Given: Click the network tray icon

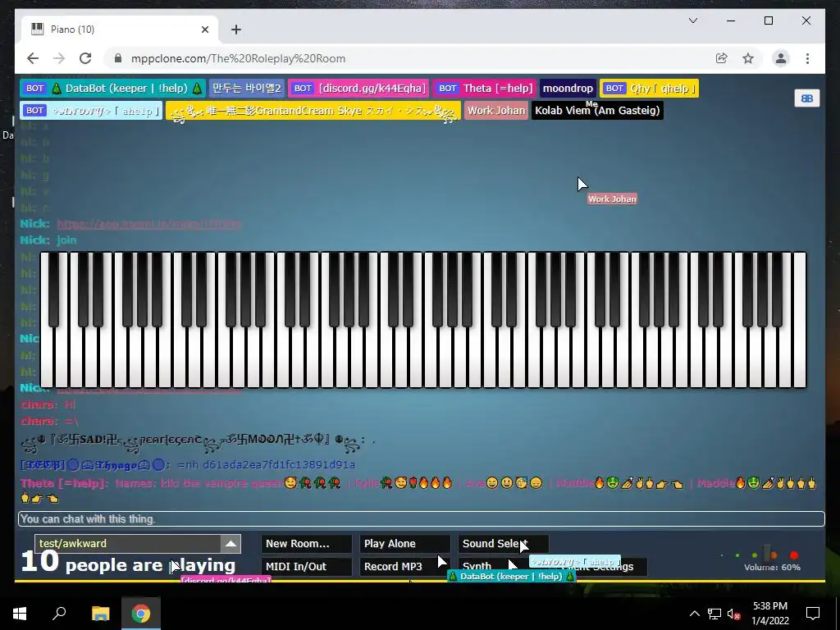Looking at the screenshot, I should point(714,614).
